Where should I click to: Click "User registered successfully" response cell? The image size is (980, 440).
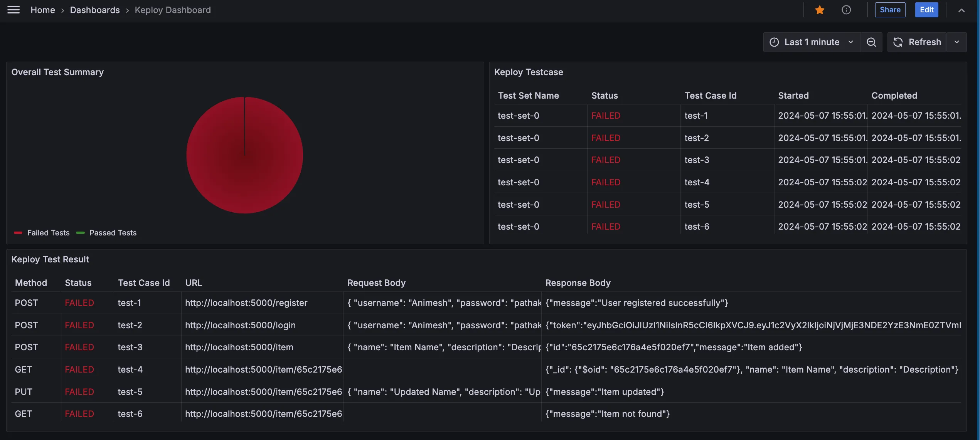point(751,303)
